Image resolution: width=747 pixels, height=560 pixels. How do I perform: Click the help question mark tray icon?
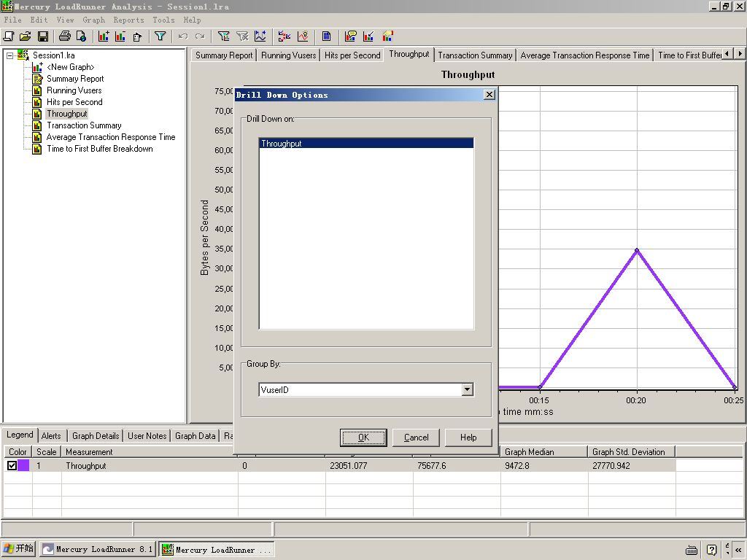tap(711, 550)
